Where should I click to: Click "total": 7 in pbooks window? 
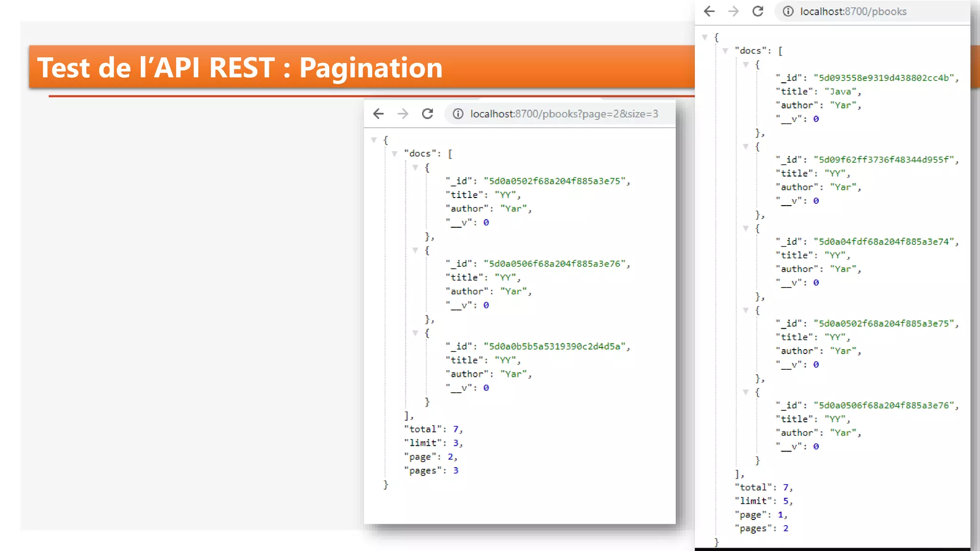pos(764,487)
